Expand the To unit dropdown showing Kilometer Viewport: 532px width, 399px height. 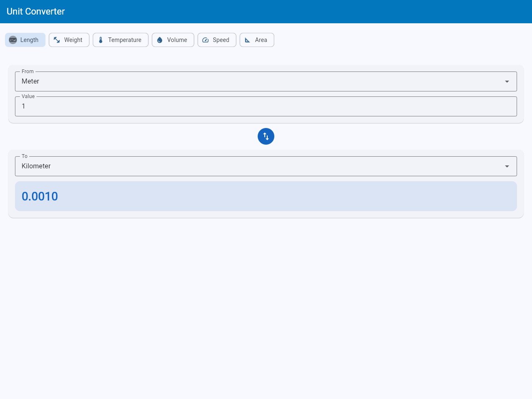point(266,166)
